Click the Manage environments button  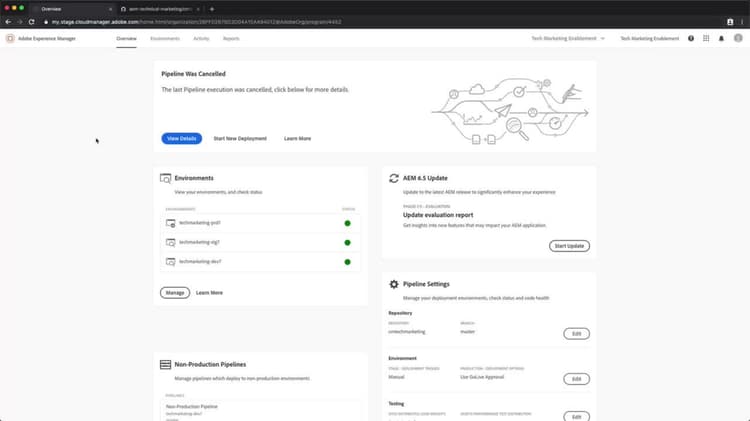pyautogui.click(x=175, y=292)
